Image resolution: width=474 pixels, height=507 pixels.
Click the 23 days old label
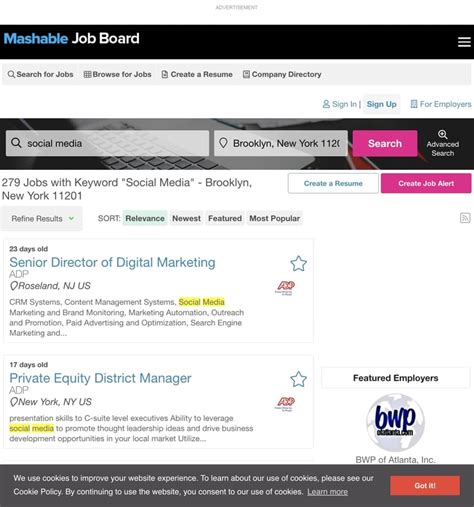pyautogui.click(x=29, y=249)
